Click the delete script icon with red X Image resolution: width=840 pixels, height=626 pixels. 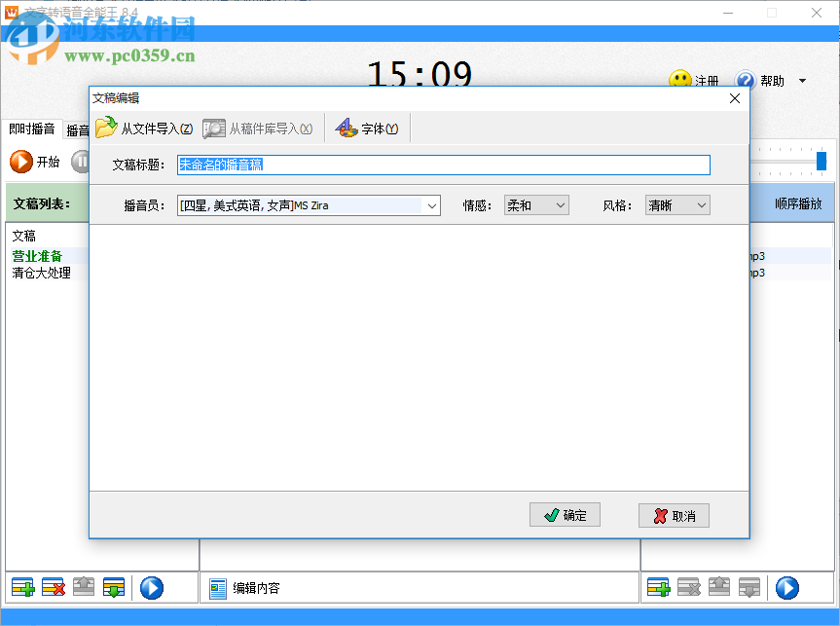click(52, 587)
